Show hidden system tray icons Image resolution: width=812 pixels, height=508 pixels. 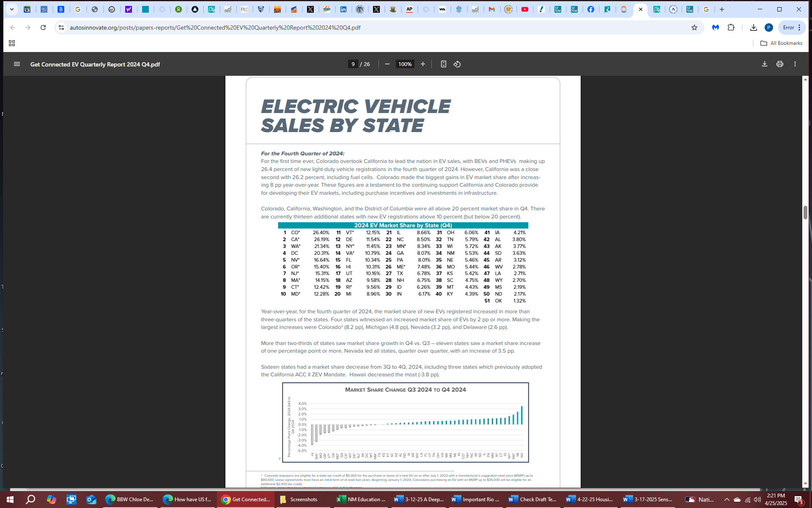pos(727,500)
